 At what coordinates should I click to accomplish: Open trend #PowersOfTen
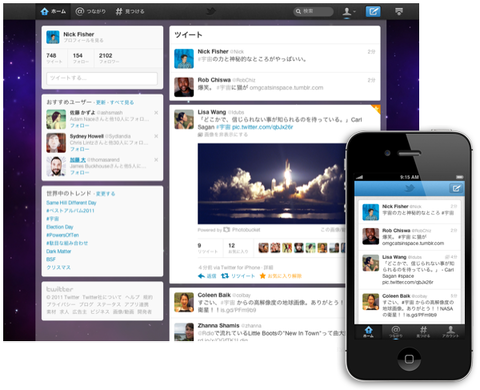pos(63,235)
